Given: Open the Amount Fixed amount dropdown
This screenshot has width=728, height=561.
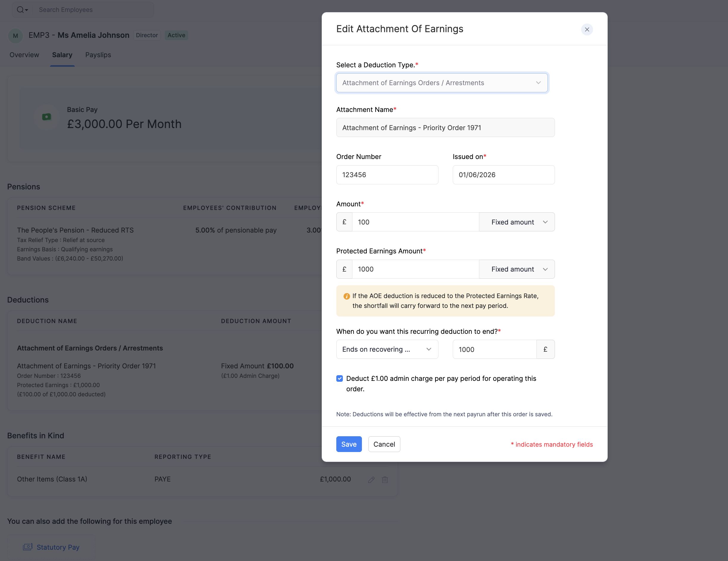Looking at the screenshot, I should click(x=517, y=222).
